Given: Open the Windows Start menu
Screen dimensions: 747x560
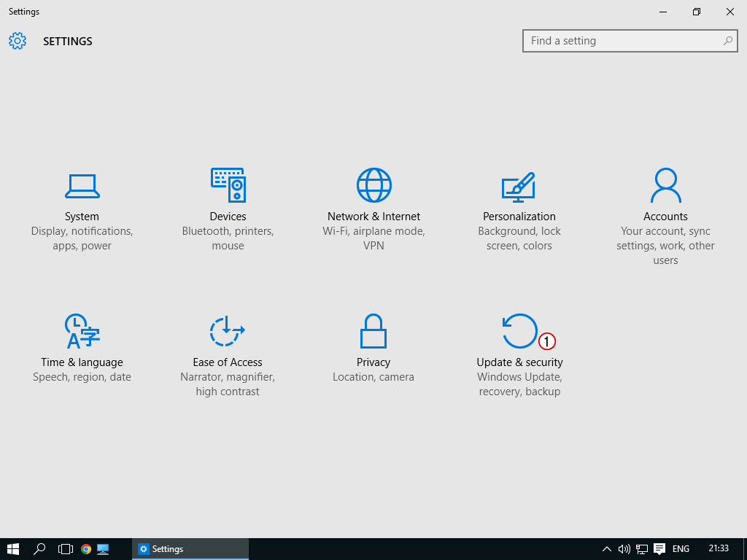Looking at the screenshot, I should click(13, 549).
